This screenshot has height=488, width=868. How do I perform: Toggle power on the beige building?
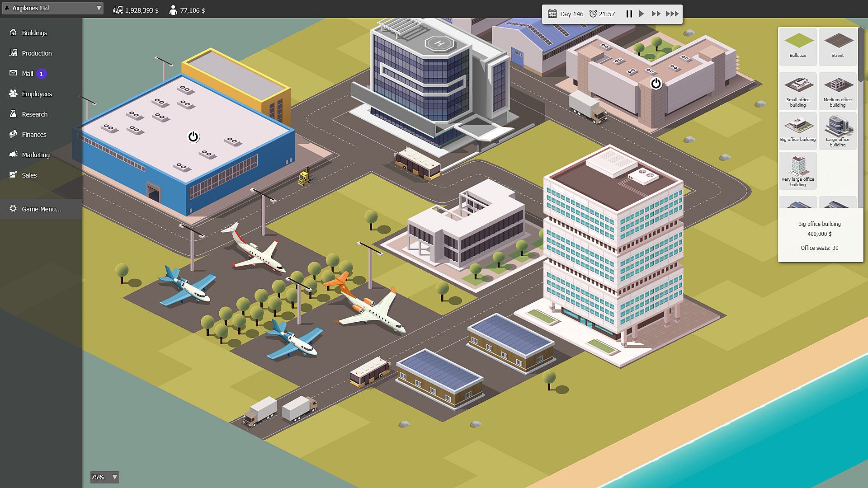[x=656, y=83]
